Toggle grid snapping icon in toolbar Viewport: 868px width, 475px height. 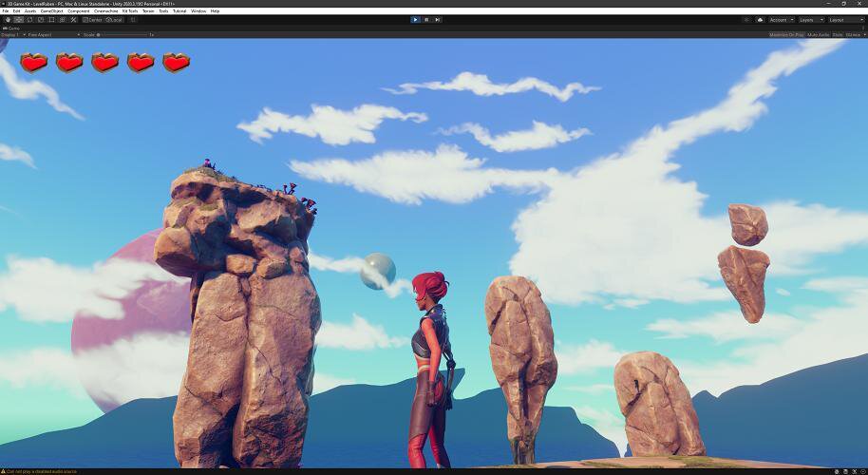[x=133, y=19]
